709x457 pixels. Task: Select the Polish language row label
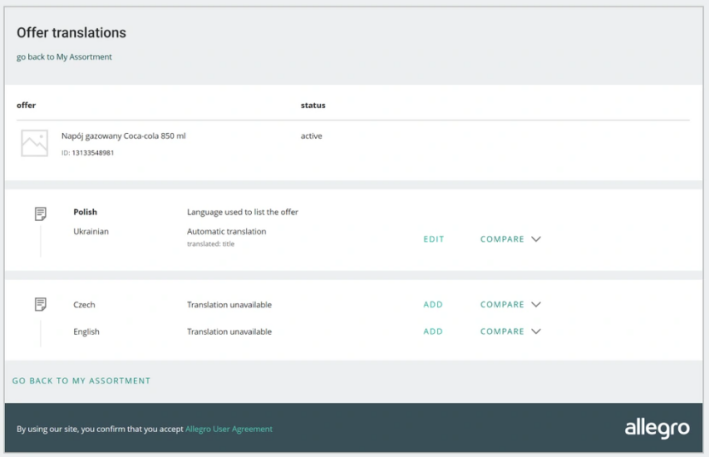coord(85,212)
